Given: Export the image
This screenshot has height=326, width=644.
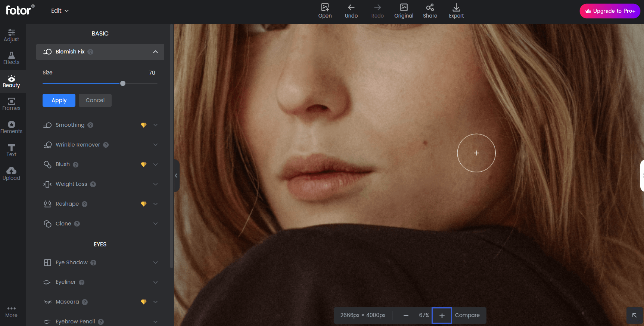Looking at the screenshot, I should pyautogui.click(x=456, y=11).
